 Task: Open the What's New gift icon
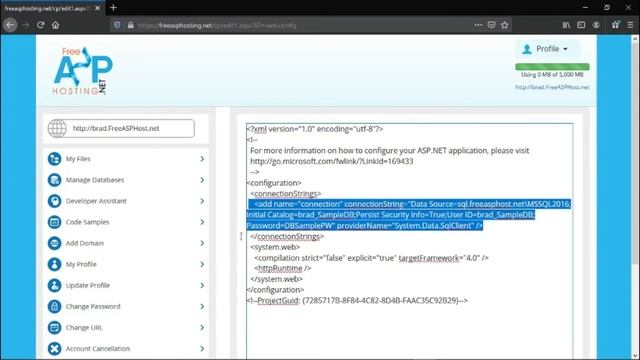616,25
